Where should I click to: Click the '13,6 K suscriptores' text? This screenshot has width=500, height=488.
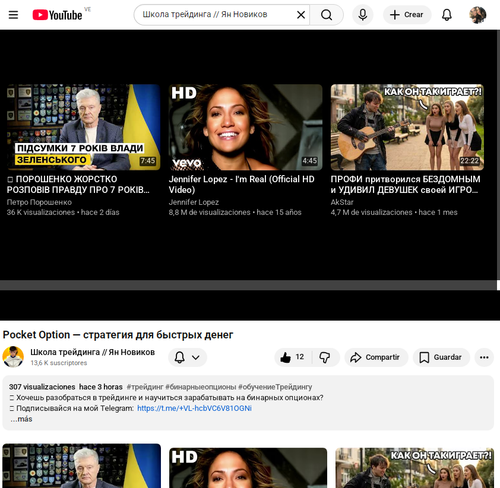point(59,363)
